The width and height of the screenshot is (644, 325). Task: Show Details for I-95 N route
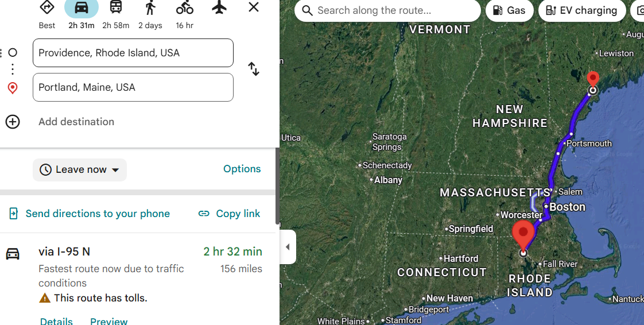pos(56,320)
